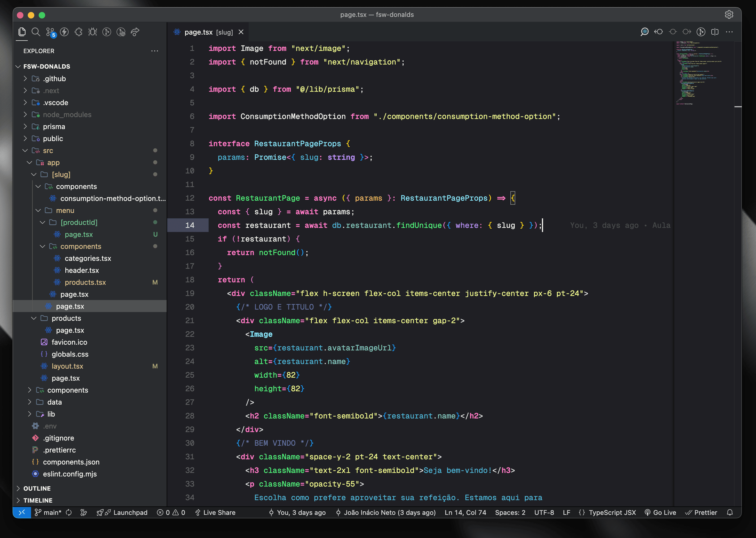Click the React search icon in editor toolbar

pos(644,32)
